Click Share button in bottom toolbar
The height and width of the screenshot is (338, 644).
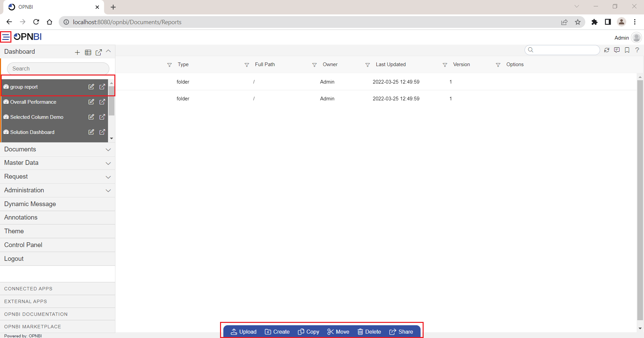(x=401, y=332)
